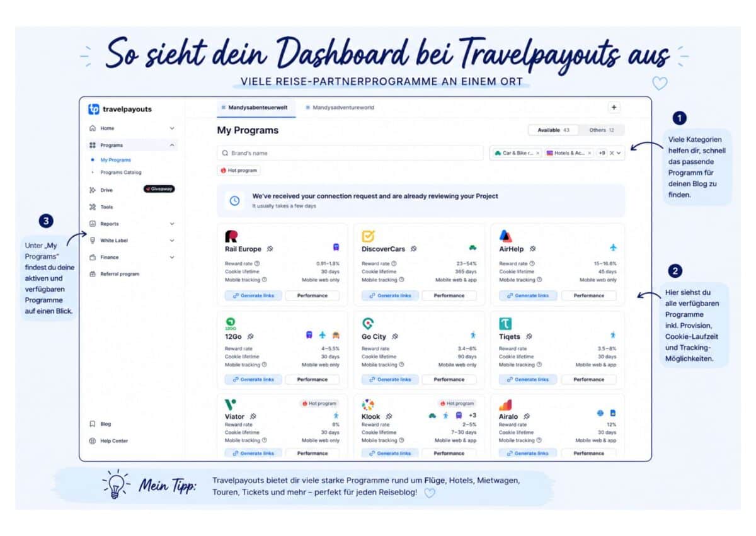The height and width of the screenshot is (536, 756).
Task: Select the Available 43 toggle
Action: point(553,130)
